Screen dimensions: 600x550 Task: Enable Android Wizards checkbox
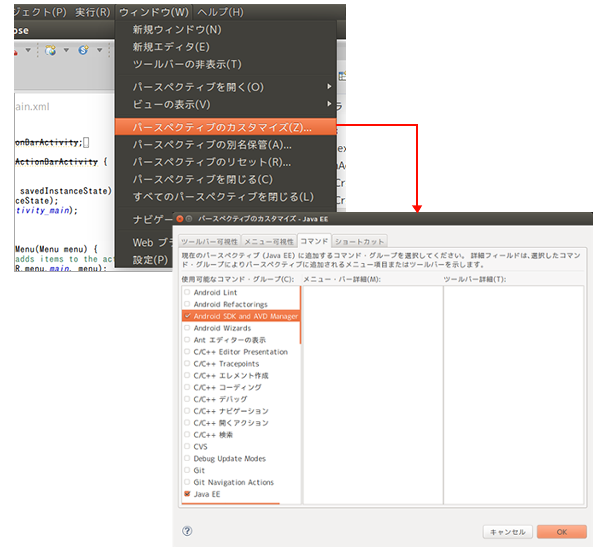(187, 328)
